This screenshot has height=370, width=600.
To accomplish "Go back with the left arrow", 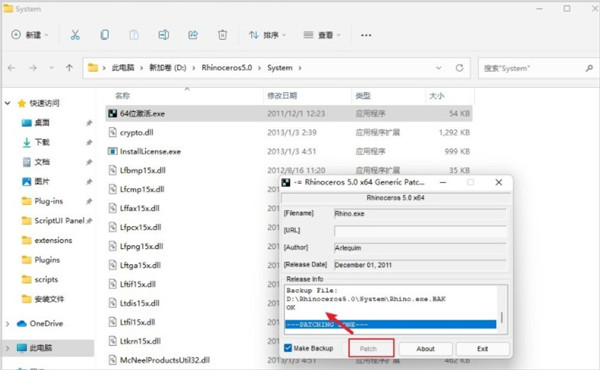I will click(x=11, y=68).
